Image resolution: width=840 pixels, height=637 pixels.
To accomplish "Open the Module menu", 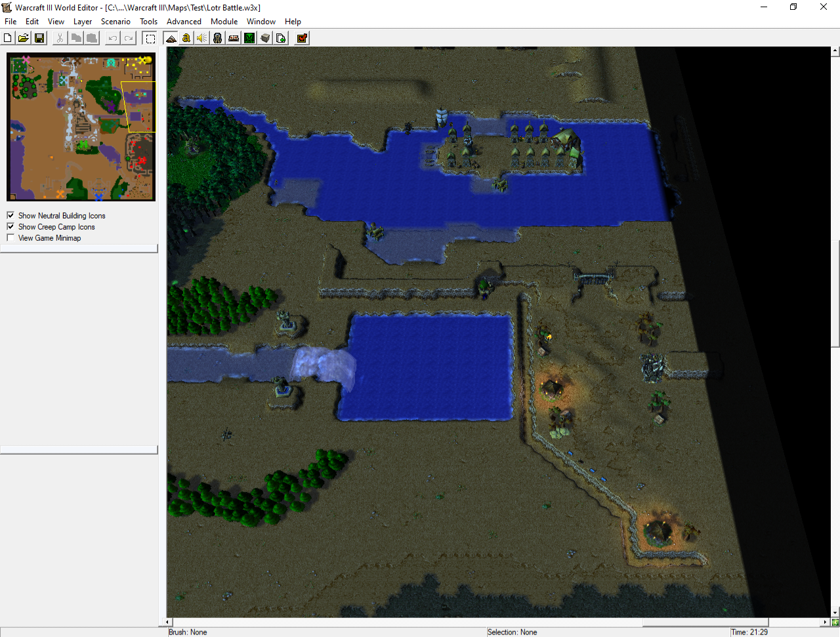I will [224, 22].
